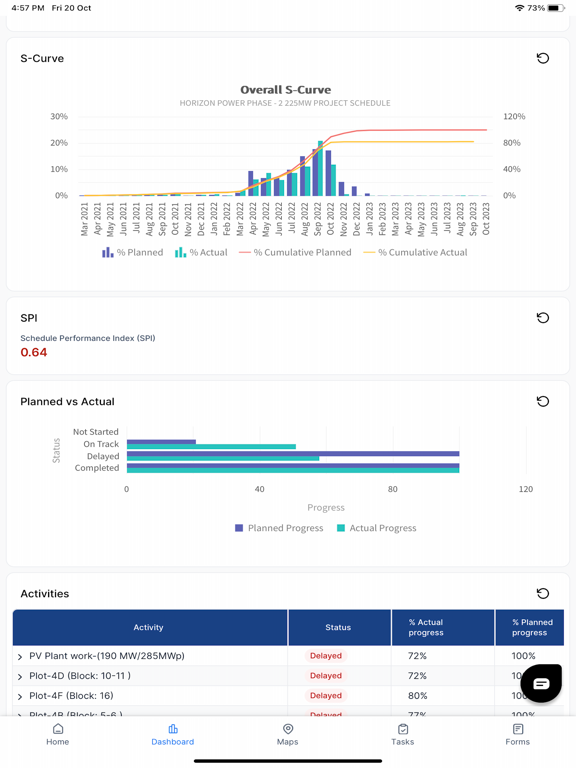Toggle % Planned legend in S-Curve
The width and height of the screenshot is (576, 768).
tap(132, 252)
